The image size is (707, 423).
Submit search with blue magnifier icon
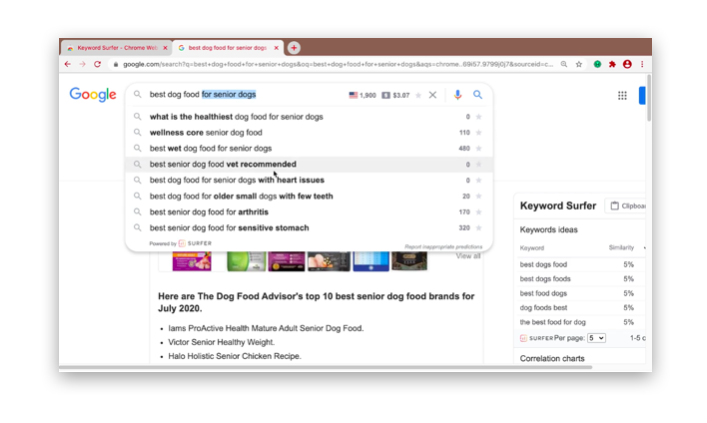coord(477,95)
